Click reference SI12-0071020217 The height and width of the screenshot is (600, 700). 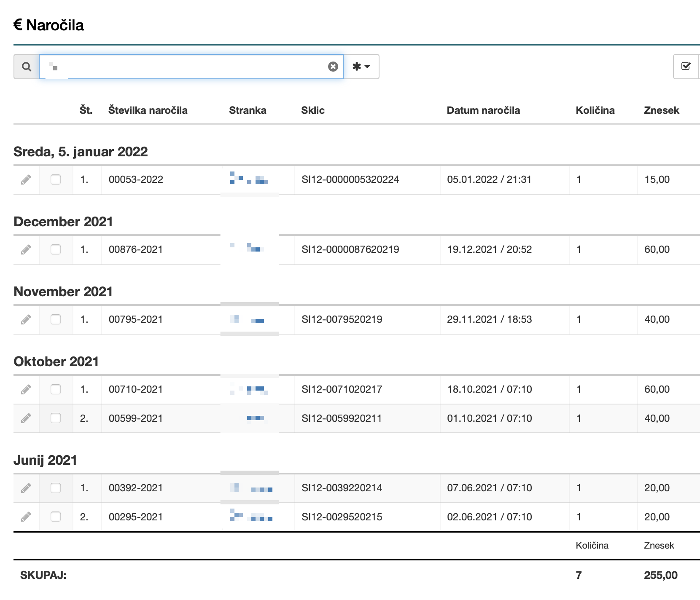pos(342,389)
